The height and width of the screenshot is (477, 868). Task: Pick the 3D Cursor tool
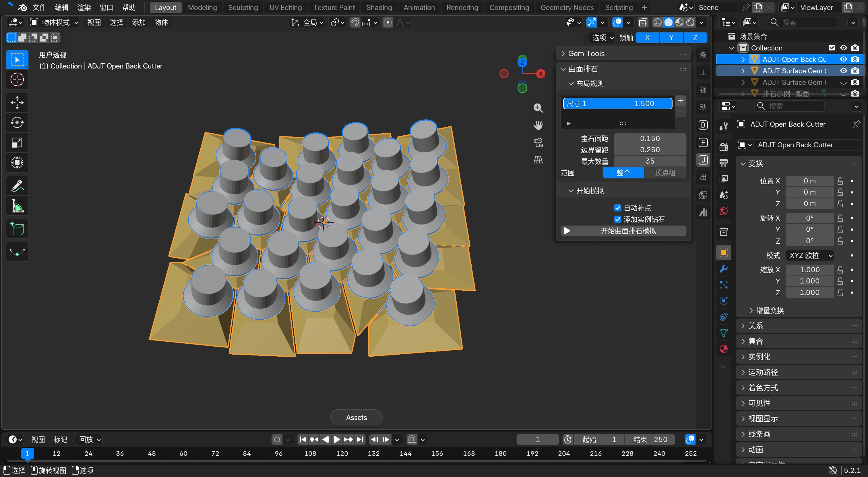point(17,80)
